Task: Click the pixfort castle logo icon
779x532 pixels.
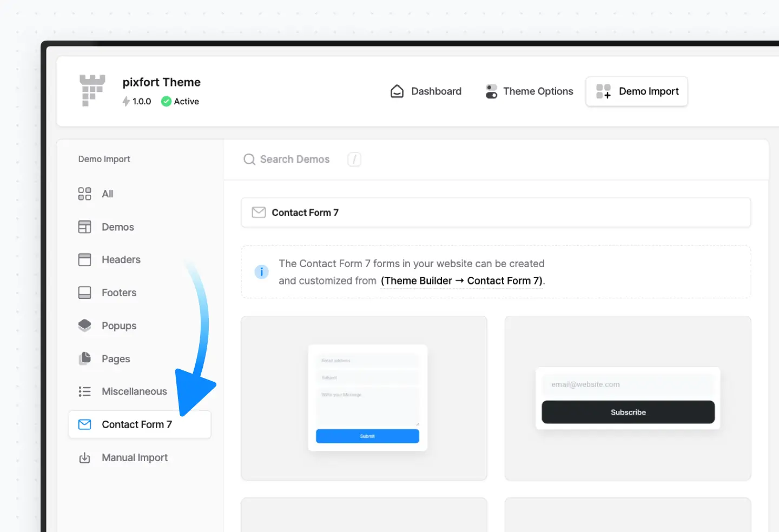Action: 92,90
